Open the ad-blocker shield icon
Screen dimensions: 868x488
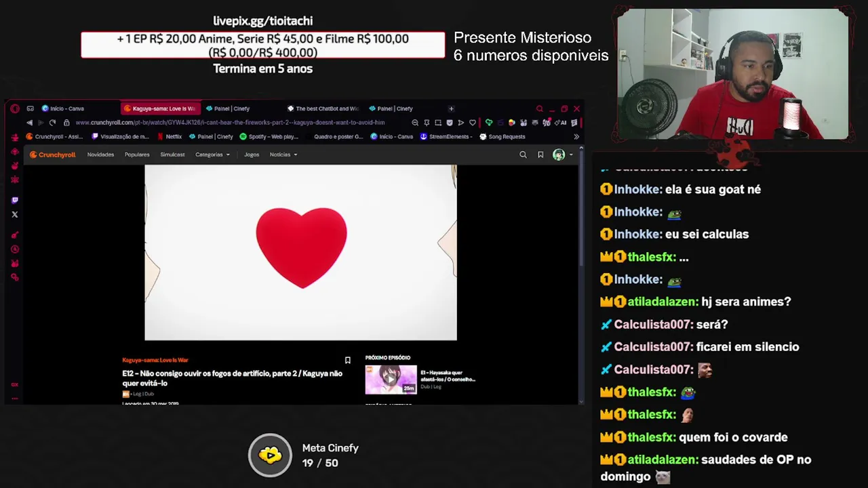450,123
